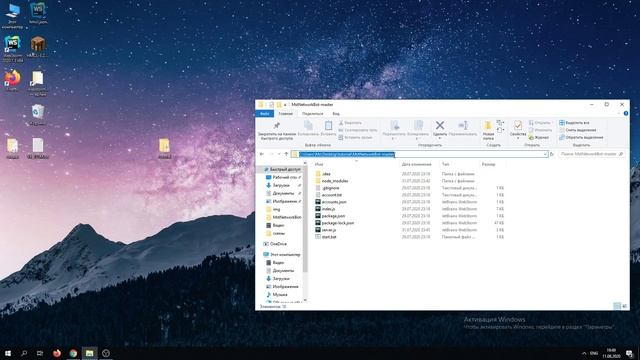The width and height of the screenshot is (640, 360).
Task: Select the start.bat file
Action: (x=326, y=237)
